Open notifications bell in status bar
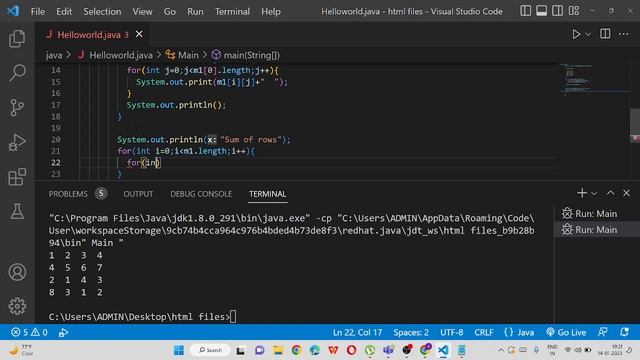640x360 pixels. tap(624, 332)
